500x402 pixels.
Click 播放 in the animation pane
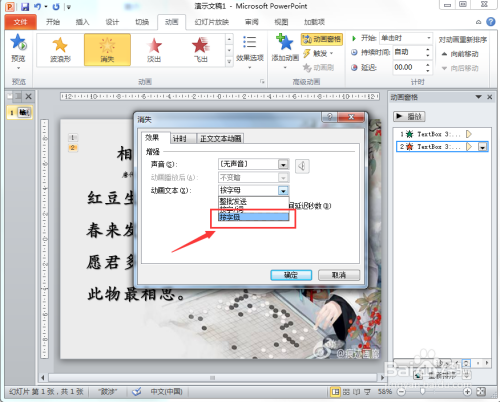[x=409, y=116]
